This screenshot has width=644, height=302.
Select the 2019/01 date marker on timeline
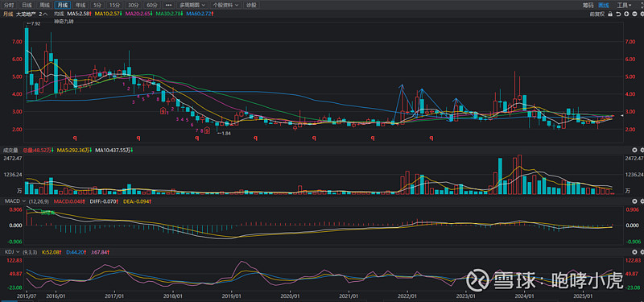pyautogui.click(x=232, y=296)
